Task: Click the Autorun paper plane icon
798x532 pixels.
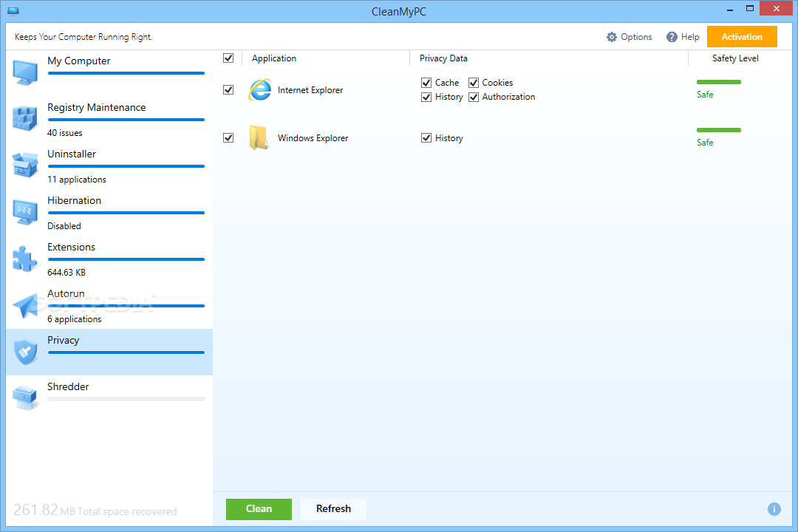Action: pyautogui.click(x=25, y=305)
